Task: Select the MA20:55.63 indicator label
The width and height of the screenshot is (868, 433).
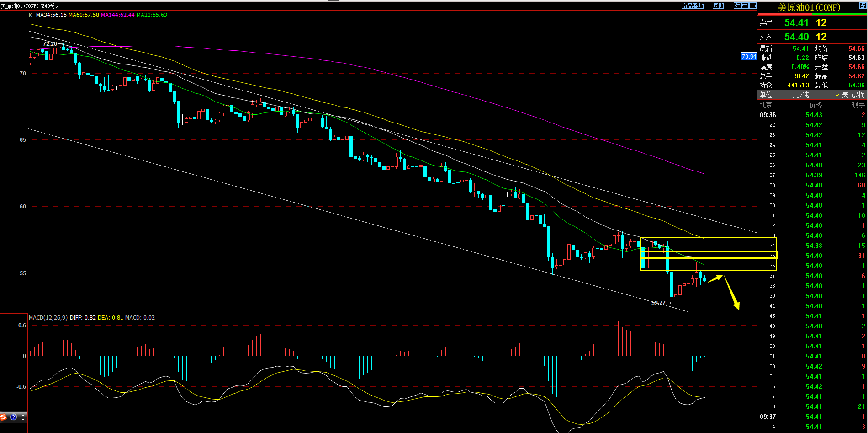Action: click(x=152, y=15)
